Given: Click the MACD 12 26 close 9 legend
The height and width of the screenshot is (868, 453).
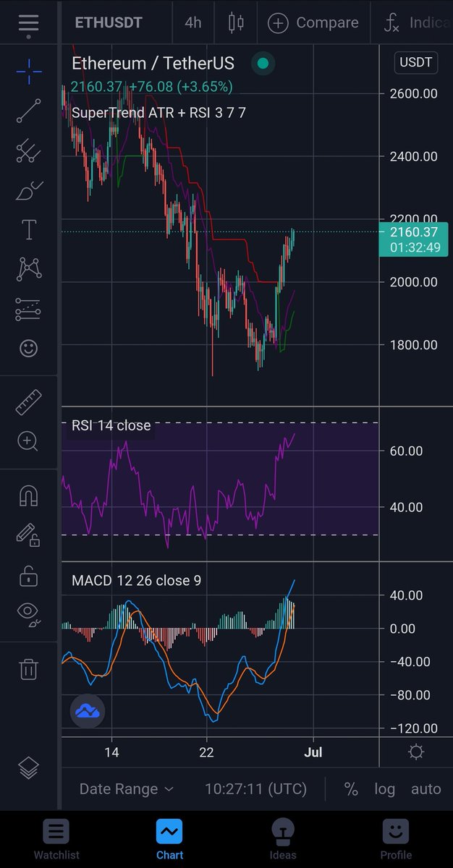Looking at the screenshot, I should coord(136,580).
